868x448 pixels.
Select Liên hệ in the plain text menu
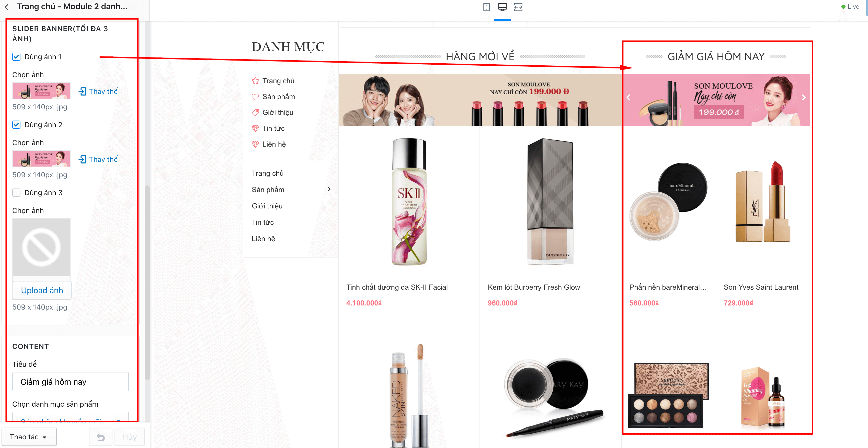click(x=263, y=239)
